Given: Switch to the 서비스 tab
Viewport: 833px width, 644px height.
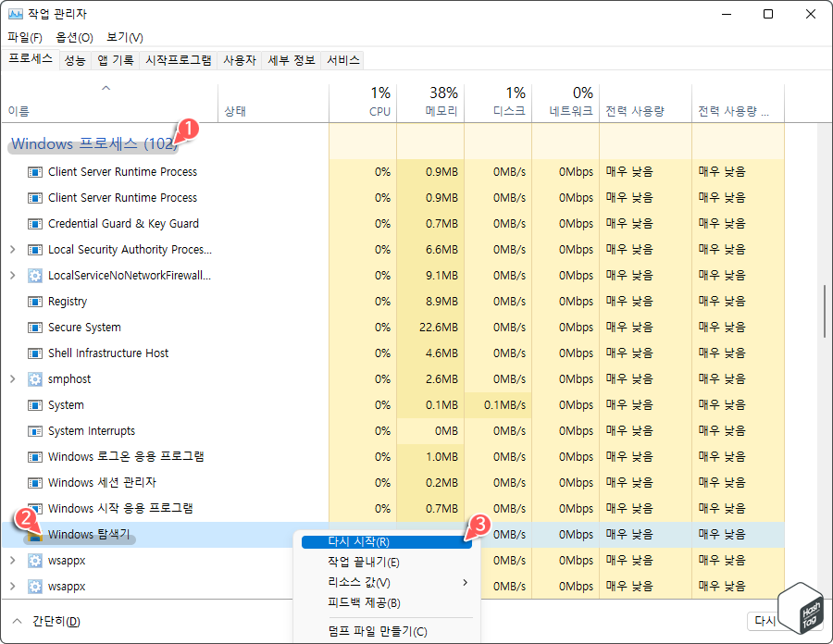Looking at the screenshot, I should coord(342,59).
